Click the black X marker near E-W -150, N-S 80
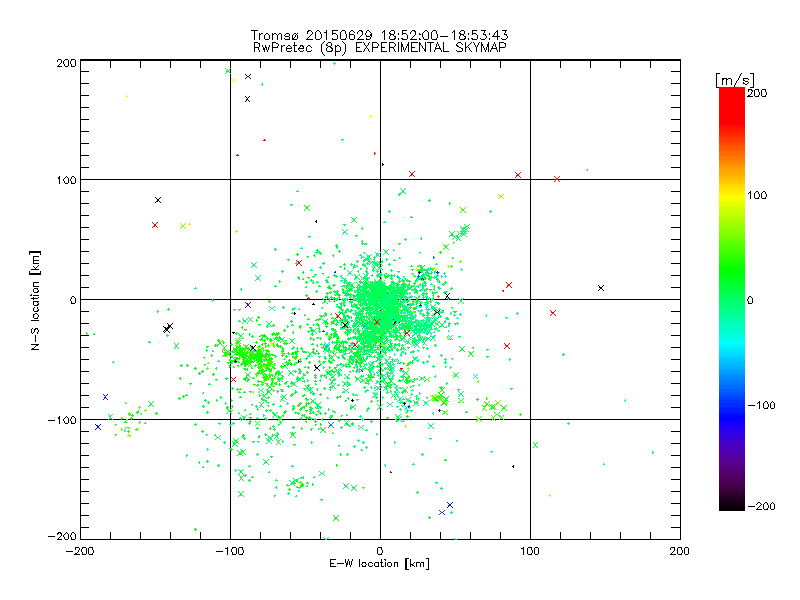Image resolution: width=800 pixels, height=600 pixels. (158, 200)
